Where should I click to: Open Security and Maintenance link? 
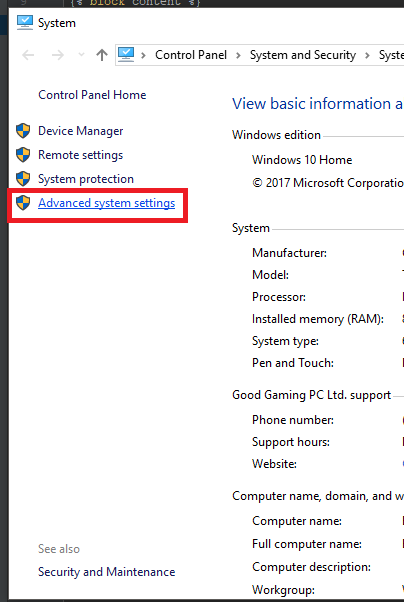click(x=107, y=572)
